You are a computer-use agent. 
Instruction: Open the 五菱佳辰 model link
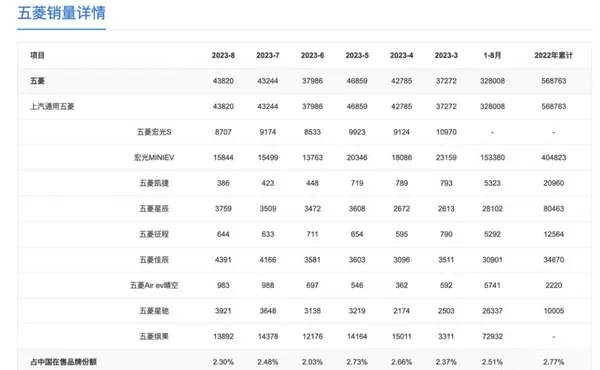tap(154, 260)
